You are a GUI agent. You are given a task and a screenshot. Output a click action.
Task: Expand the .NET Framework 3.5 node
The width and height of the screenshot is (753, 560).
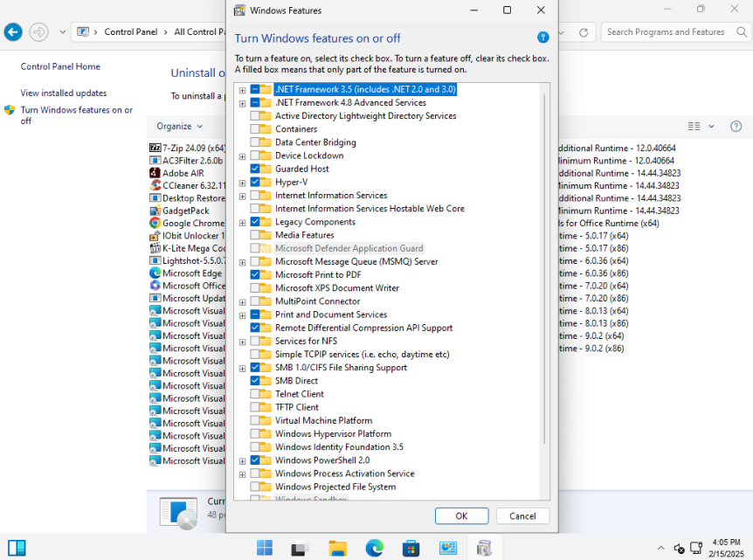[243, 90]
